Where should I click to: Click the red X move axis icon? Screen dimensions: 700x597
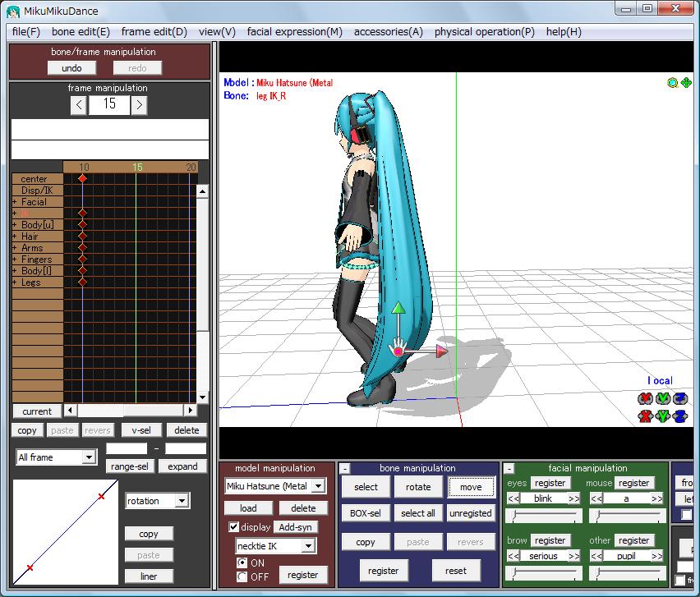tap(645, 416)
